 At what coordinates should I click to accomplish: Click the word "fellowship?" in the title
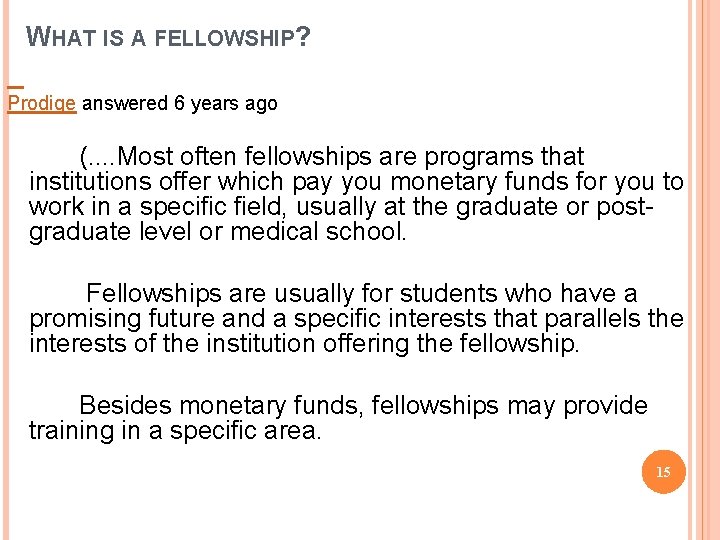(232, 37)
